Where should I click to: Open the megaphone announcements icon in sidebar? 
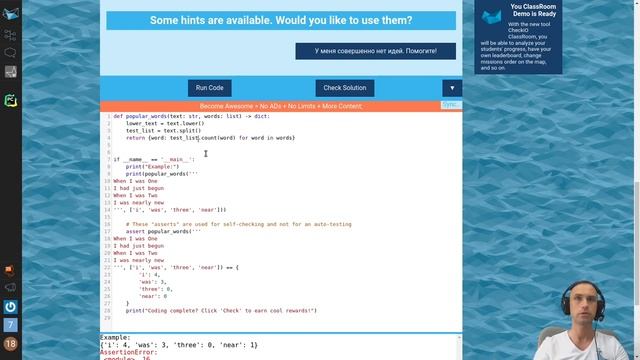pos(10,288)
